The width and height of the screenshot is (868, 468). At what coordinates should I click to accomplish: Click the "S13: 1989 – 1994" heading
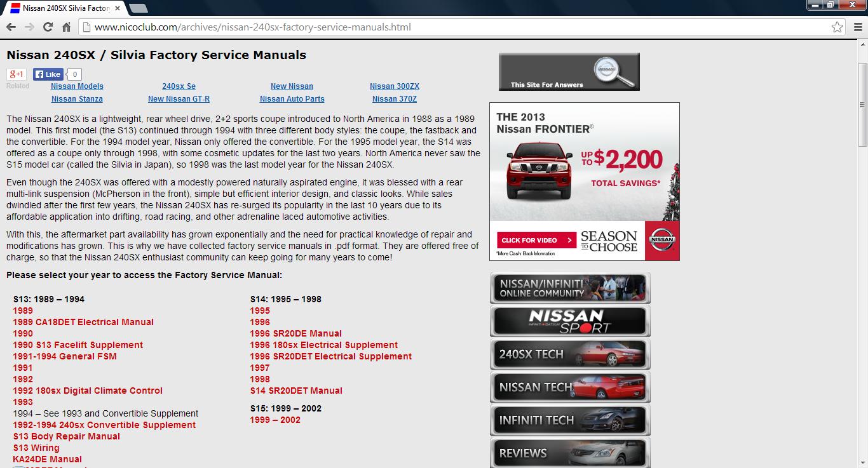click(49, 299)
